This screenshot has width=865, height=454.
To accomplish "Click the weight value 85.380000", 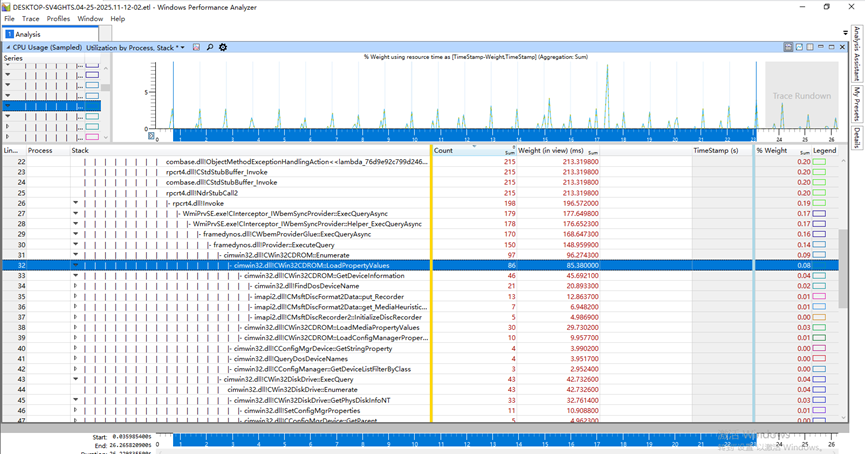I will pos(583,265).
